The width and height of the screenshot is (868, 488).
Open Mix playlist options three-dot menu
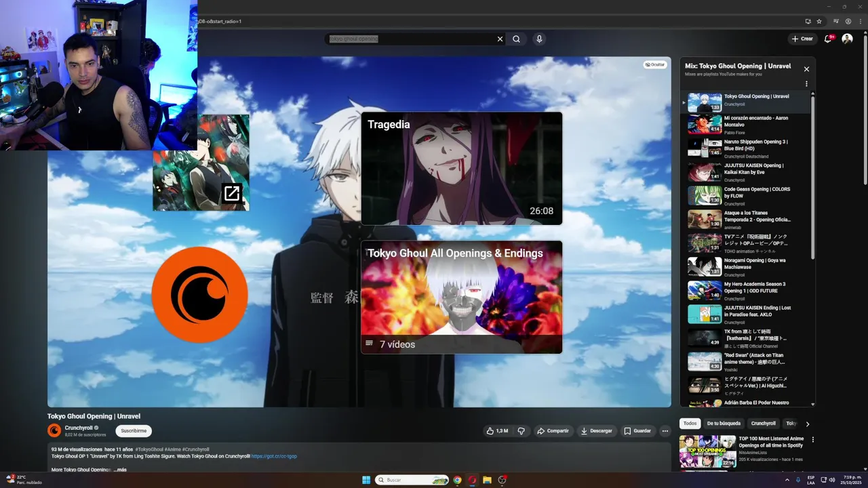[806, 84]
